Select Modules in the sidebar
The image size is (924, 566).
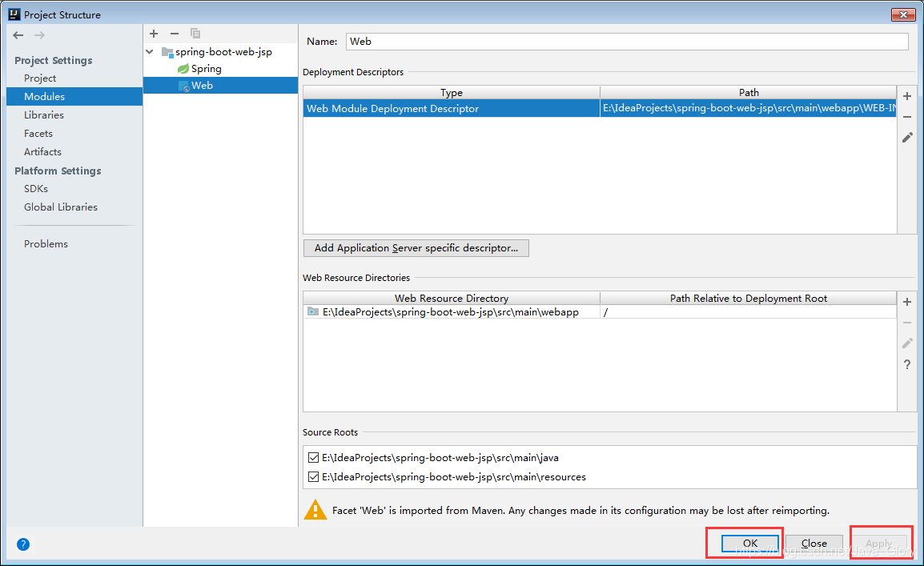pos(74,97)
